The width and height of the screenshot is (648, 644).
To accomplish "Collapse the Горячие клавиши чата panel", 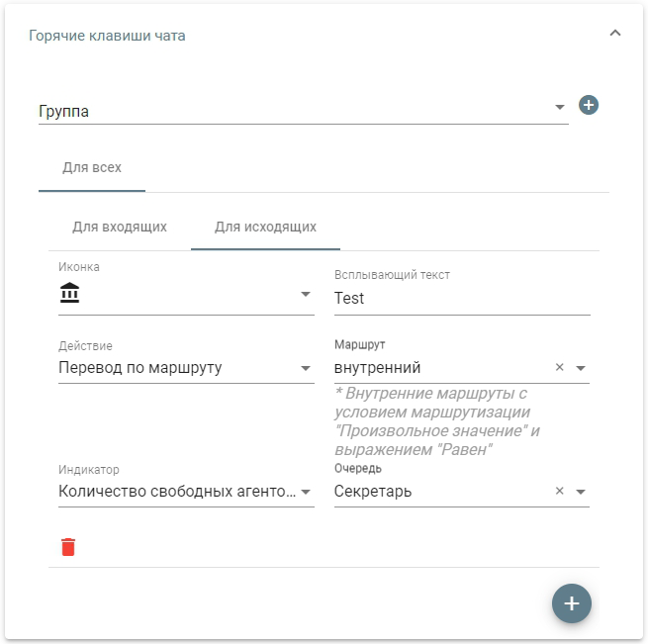I will click(615, 33).
